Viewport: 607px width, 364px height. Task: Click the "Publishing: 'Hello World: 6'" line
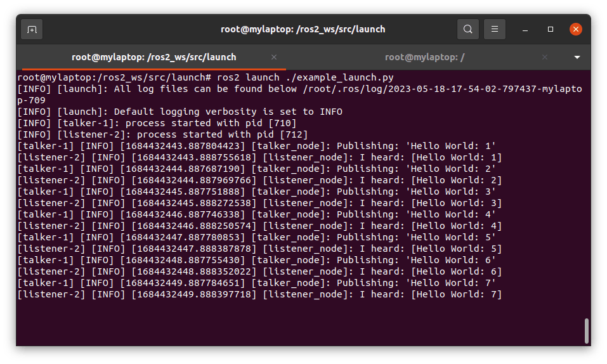coord(257,260)
